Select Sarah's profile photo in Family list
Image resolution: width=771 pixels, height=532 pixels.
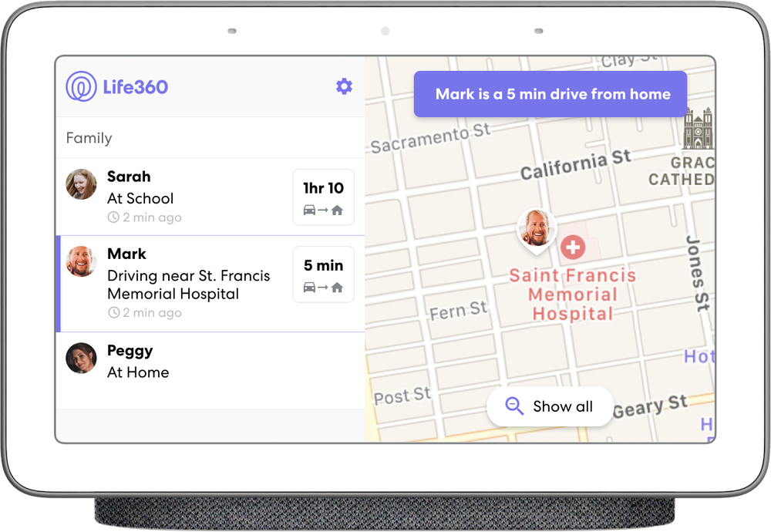[x=81, y=184]
